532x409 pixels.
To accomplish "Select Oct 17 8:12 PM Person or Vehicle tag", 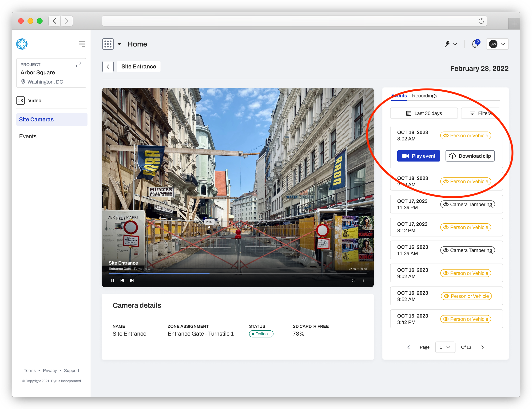I will 465,227.
